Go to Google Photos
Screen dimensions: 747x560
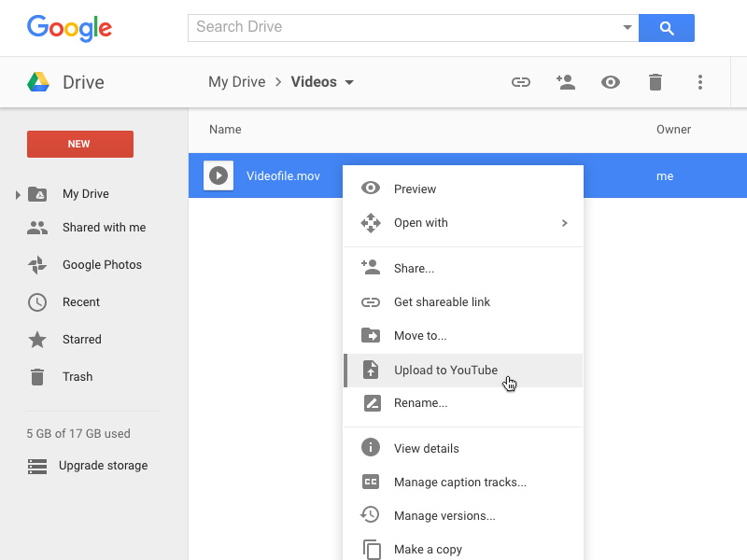click(103, 264)
